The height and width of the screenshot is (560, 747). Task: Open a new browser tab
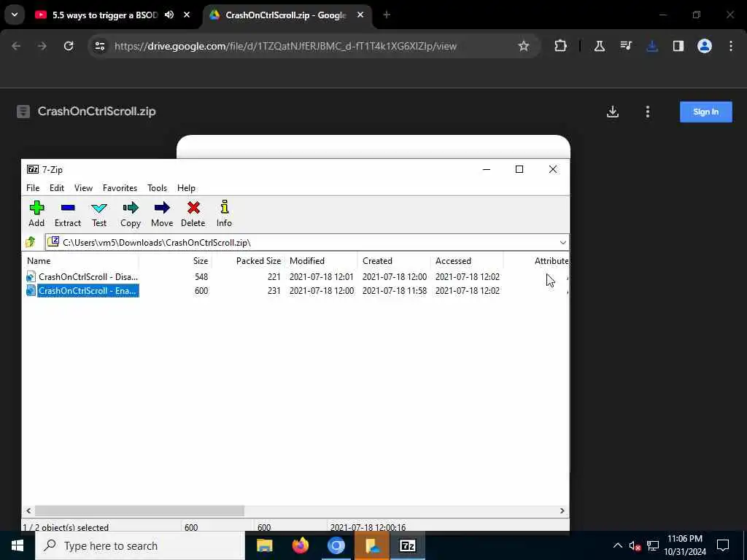pyautogui.click(x=387, y=15)
